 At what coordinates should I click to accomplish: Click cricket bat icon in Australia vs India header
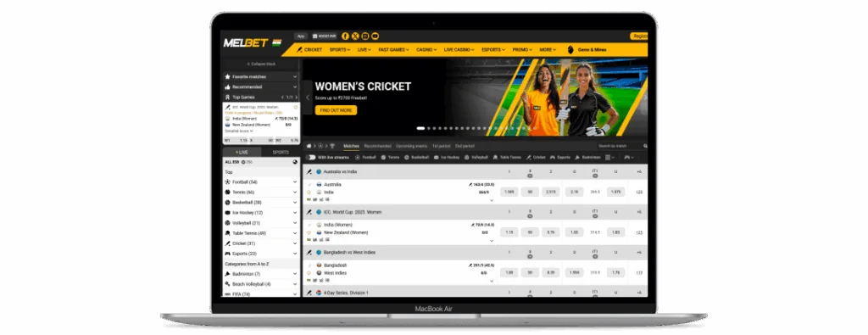[x=309, y=171]
